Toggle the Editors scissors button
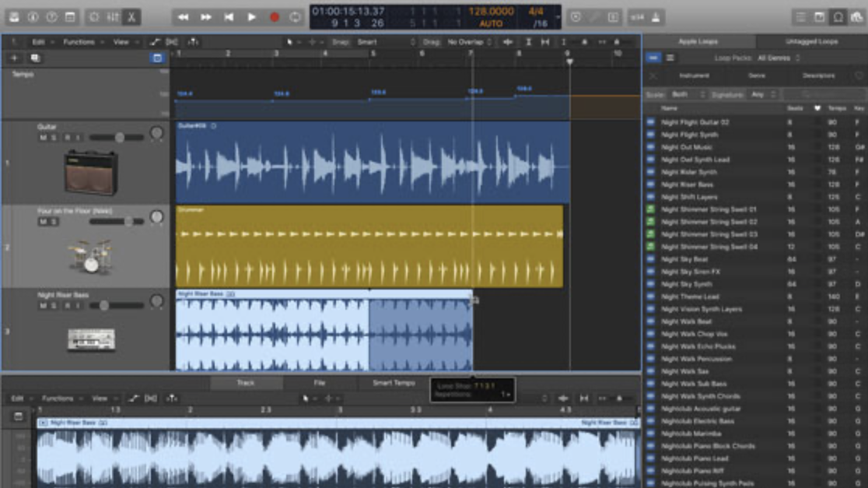This screenshot has height=488, width=868. pyautogui.click(x=131, y=17)
